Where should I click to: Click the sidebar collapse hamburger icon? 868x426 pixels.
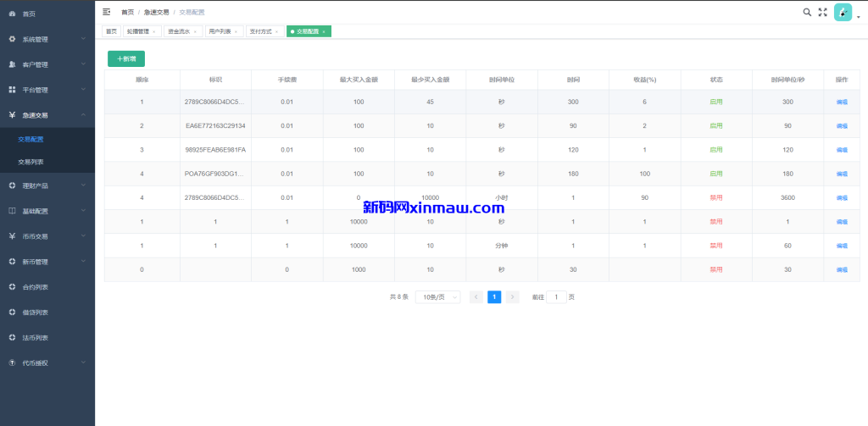[x=106, y=13]
